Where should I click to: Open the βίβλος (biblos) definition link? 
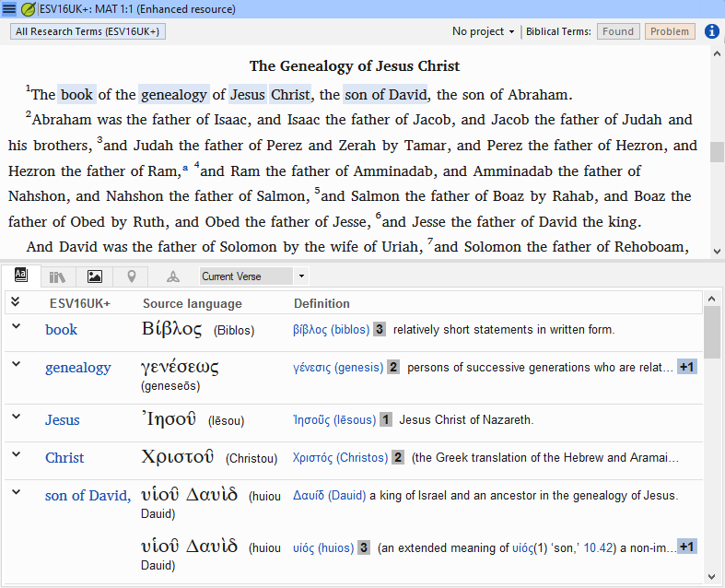click(331, 329)
